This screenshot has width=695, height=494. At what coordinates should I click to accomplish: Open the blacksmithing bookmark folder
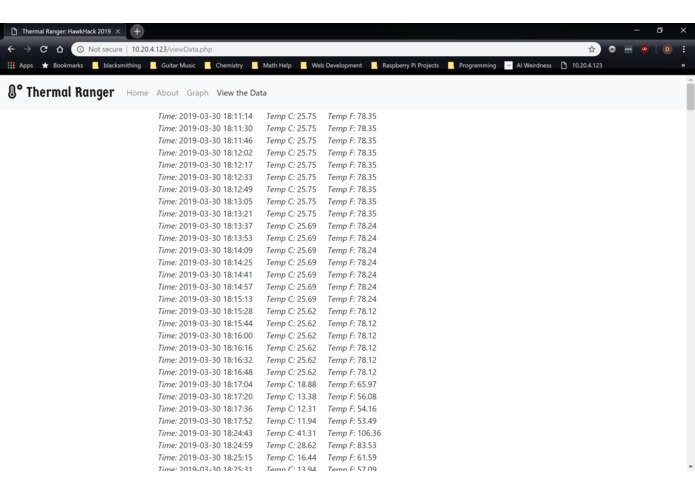[x=117, y=65]
